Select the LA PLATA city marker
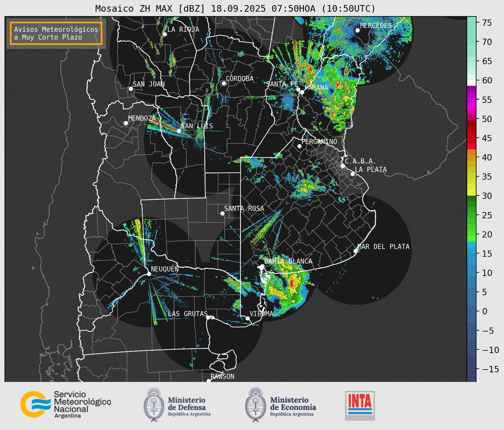 [353, 174]
